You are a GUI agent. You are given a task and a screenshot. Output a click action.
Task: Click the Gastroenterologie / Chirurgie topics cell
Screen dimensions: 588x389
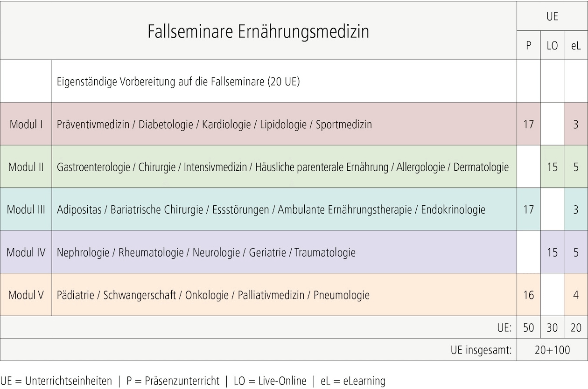click(x=283, y=167)
